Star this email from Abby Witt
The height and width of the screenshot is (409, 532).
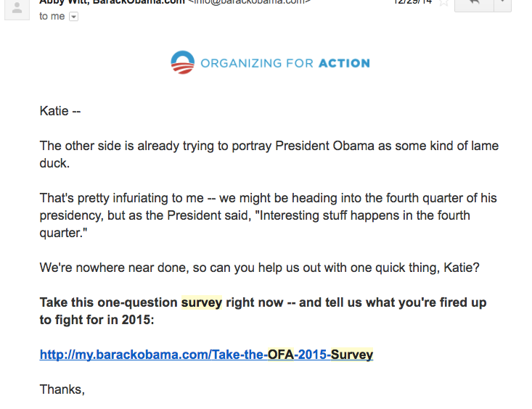pyautogui.click(x=443, y=2)
